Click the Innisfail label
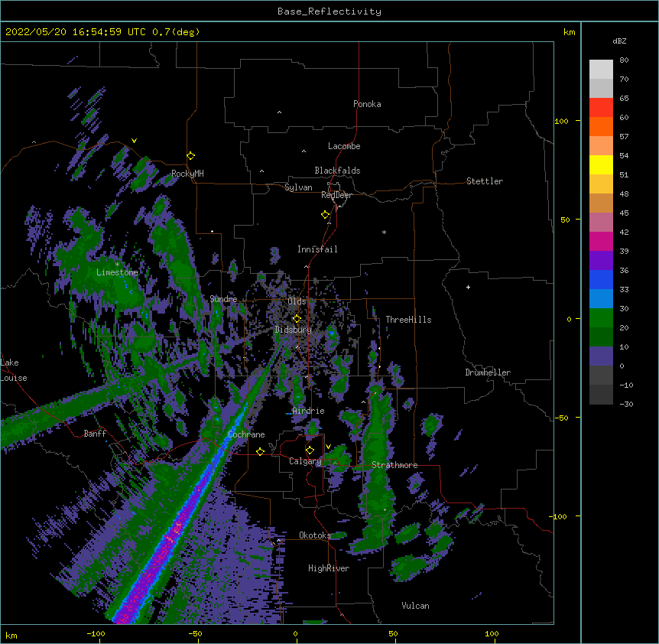 (x=317, y=249)
